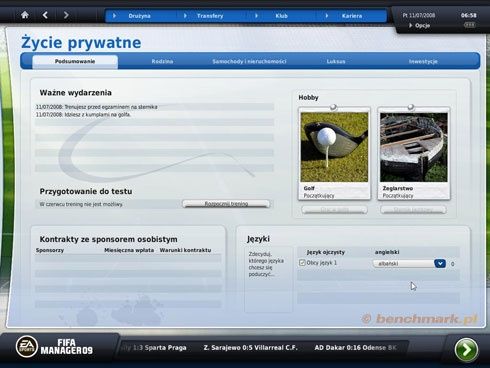This screenshot has width=490, height=368.
Task: Click the FIFA Manager 09 logo
Action: point(67,347)
